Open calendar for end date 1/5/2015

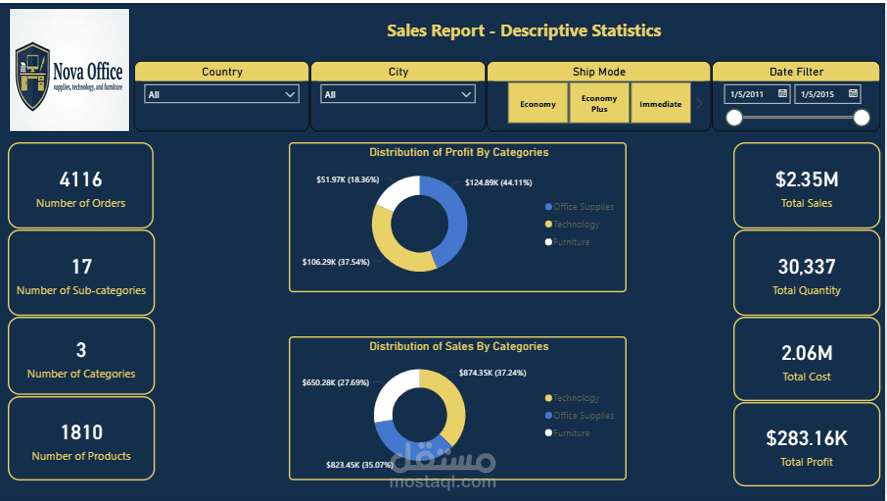853,93
